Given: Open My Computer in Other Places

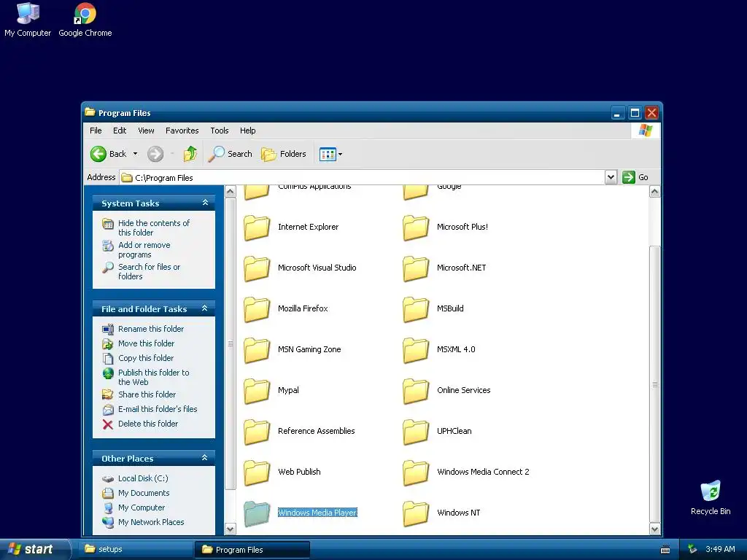Looking at the screenshot, I should click(141, 507).
